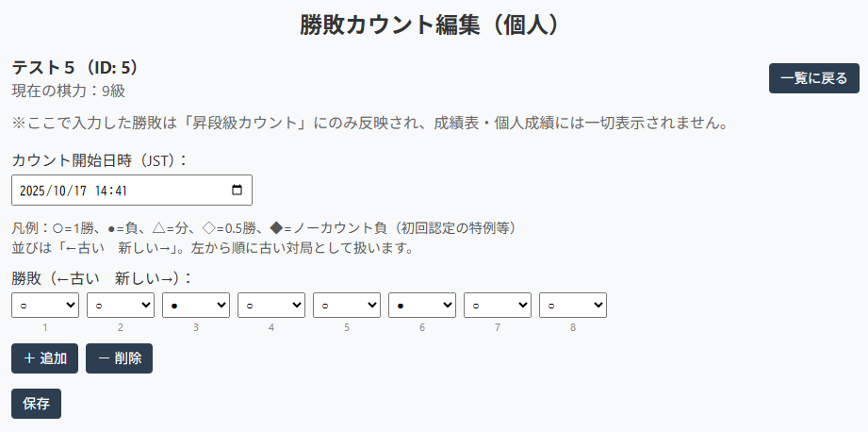This screenshot has height=432, width=868.
Task: Expand result dropdown number 7
Action: (498, 306)
